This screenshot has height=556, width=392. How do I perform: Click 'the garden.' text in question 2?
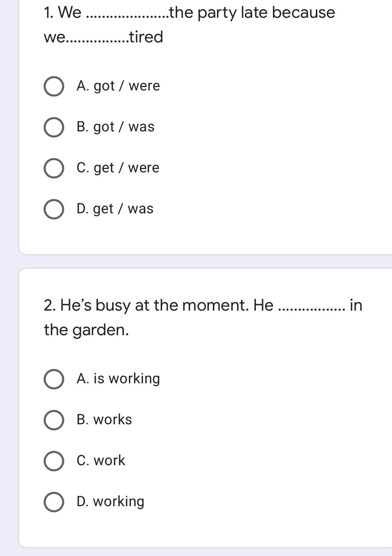point(86,330)
